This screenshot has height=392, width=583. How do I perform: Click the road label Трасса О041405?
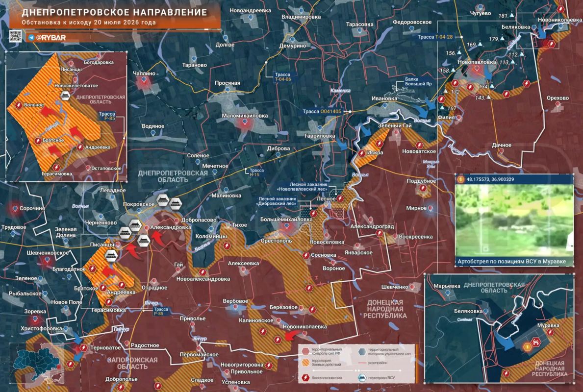pyautogui.click(x=322, y=111)
